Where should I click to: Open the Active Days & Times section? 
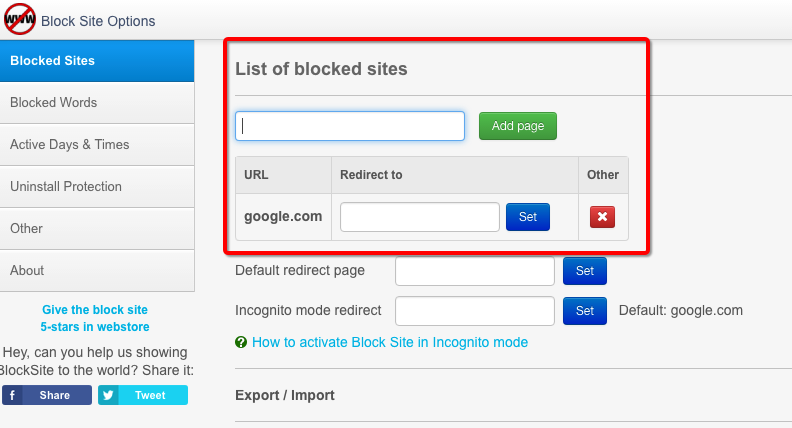pos(97,145)
